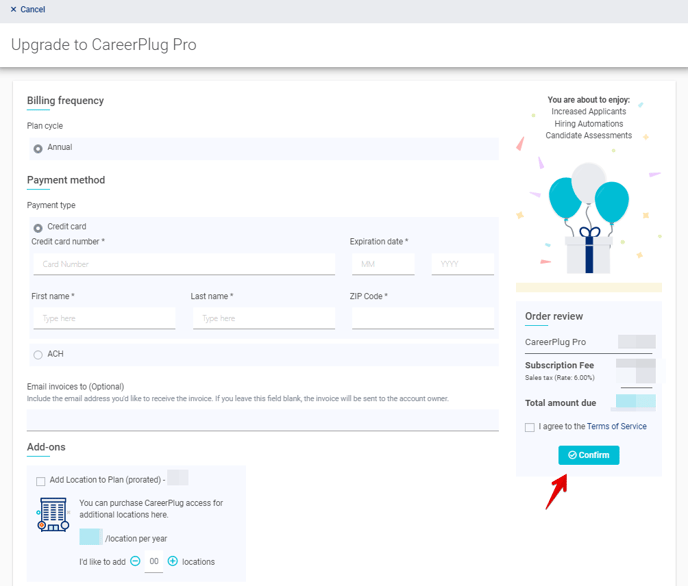The image size is (688, 586).
Task: Click the expiration year YYYY field
Action: 462,264
